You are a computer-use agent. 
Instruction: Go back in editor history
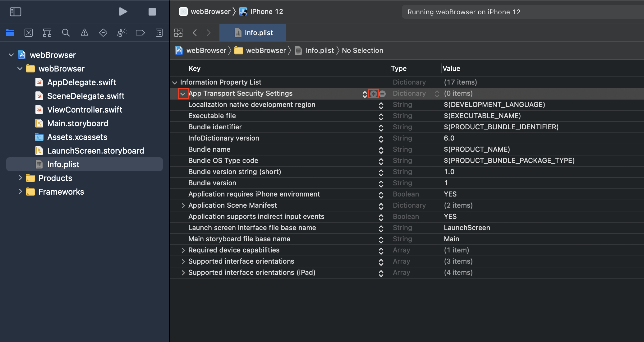195,33
